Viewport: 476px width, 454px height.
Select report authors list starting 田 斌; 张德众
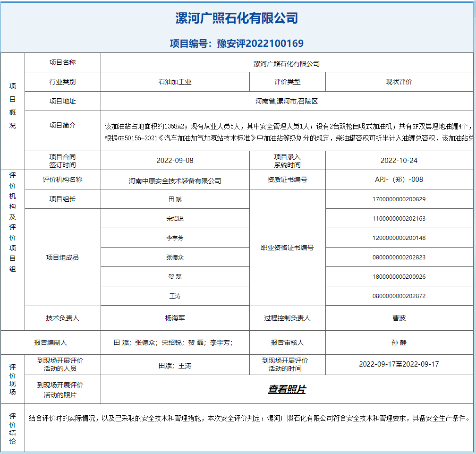173,343
